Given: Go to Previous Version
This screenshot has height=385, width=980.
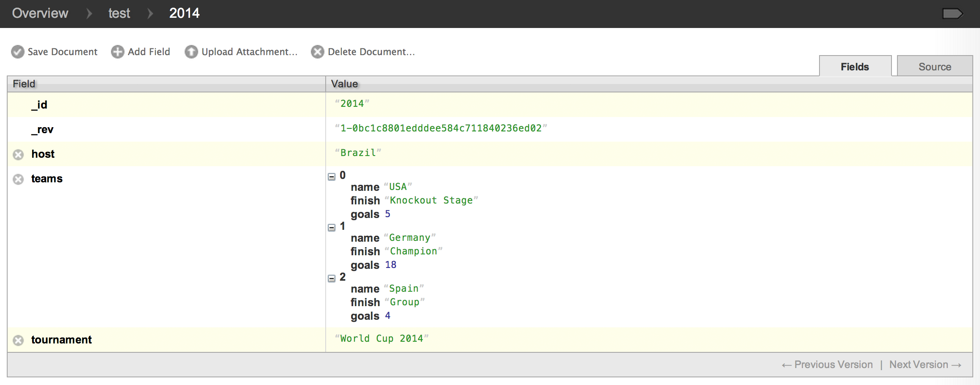Looking at the screenshot, I should pos(827,365).
